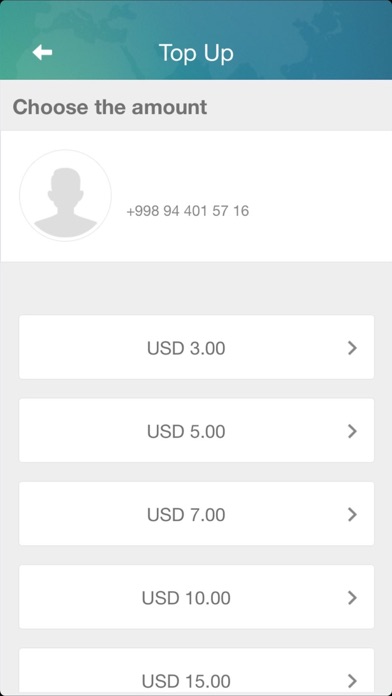Image resolution: width=392 pixels, height=696 pixels.
Task: Click the arrow icon next to USD 7.00
Action: pyautogui.click(x=352, y=514)
